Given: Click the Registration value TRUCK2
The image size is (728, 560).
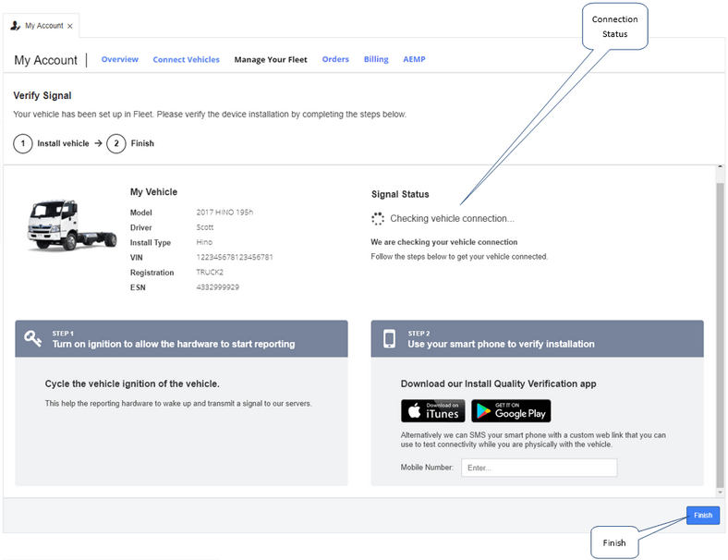Looking at the screenshot, I should (x=210, y=272).
